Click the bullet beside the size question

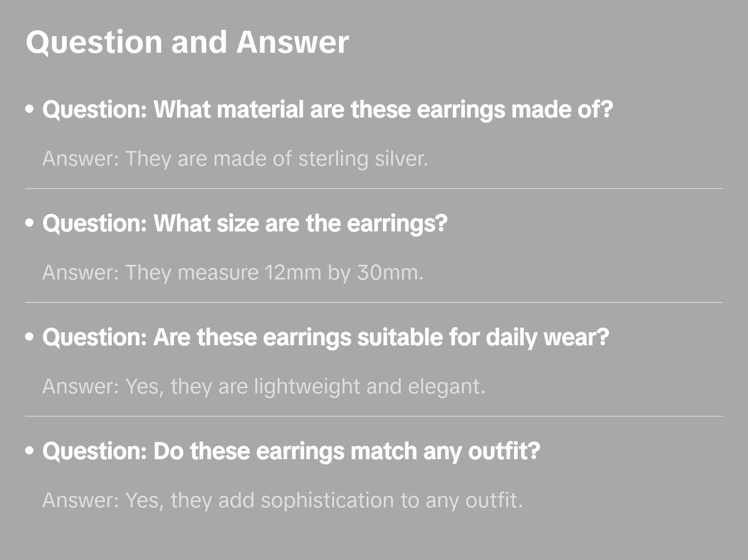coord(30,224)
